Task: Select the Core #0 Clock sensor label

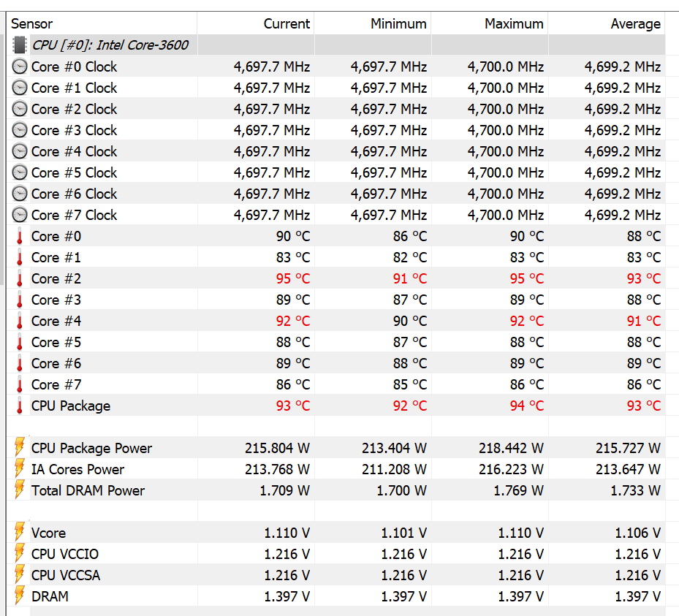Action: pos(74,66)
